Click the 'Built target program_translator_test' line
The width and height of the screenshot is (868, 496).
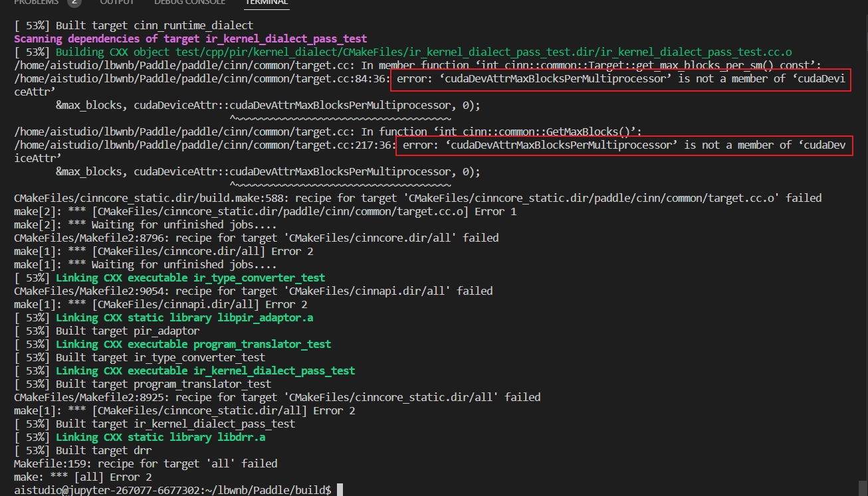click(143, 384)
